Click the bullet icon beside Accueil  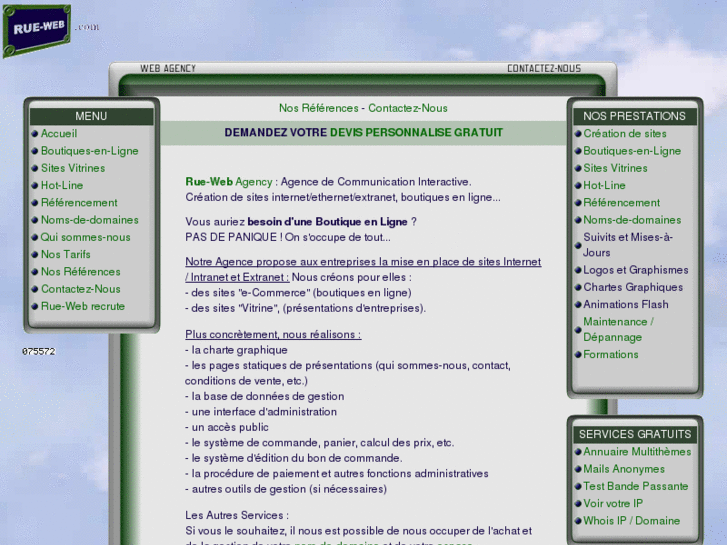click(x=35, y=134)
